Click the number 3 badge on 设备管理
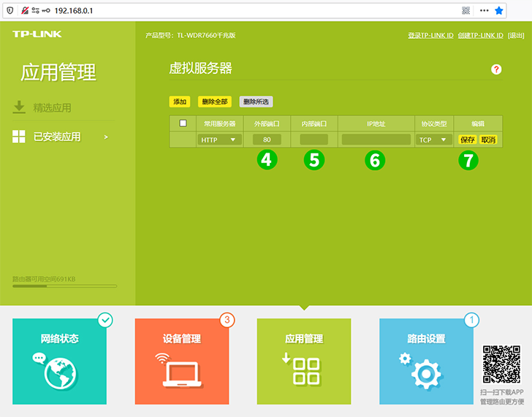Viewport: 532px width, 417px height. (x=227, y=320)
